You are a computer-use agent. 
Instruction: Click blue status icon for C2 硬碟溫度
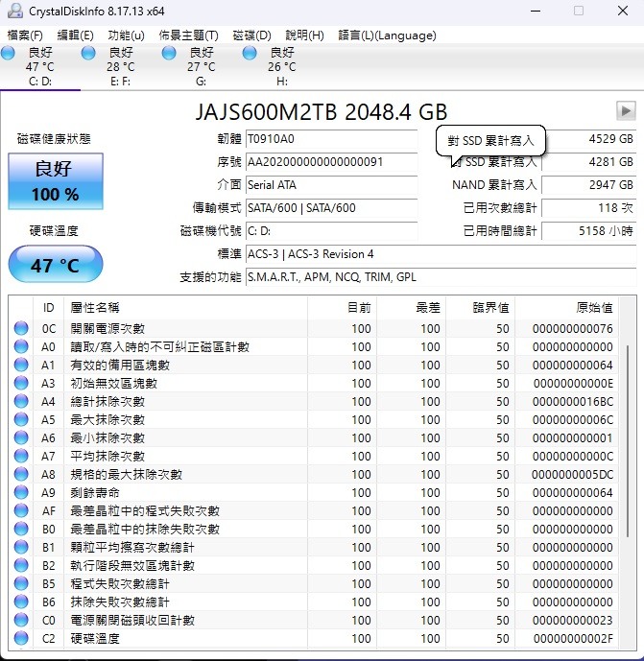click(x=21, y=638)
